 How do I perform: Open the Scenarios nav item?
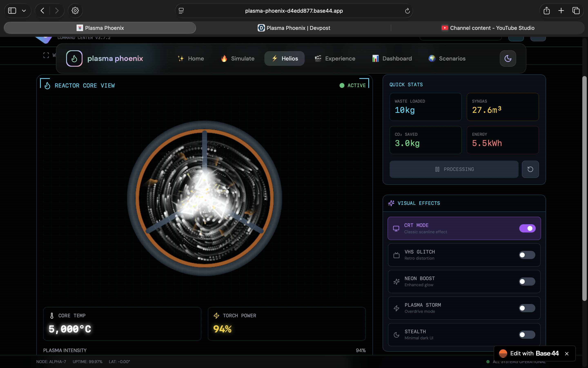click(x=447, y=58)
